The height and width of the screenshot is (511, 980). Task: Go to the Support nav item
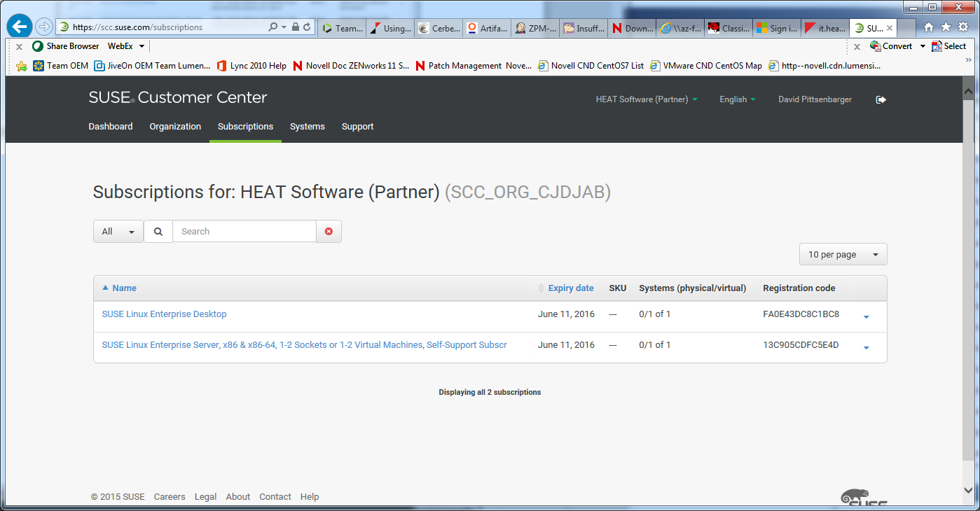[358, 127]
